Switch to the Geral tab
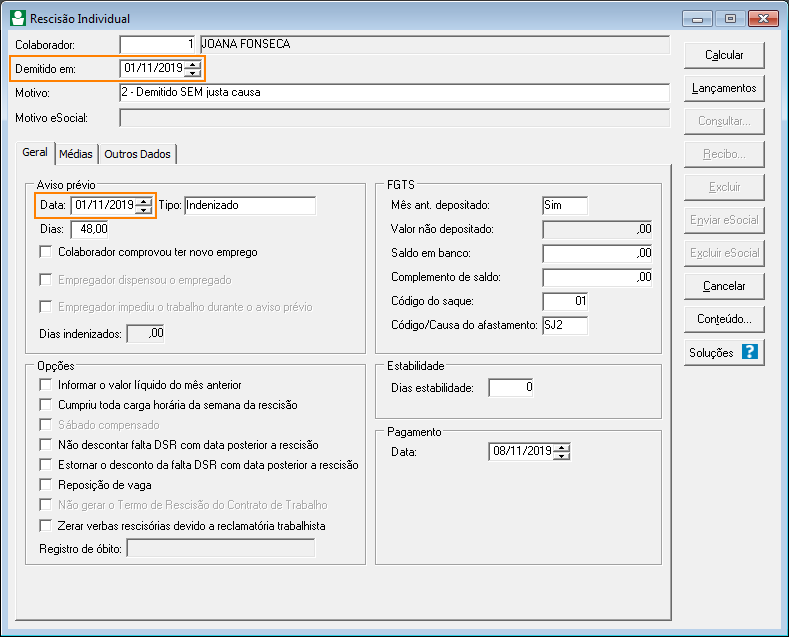The width and height of the screenshot is (789, 637). (x=35, y=152)
